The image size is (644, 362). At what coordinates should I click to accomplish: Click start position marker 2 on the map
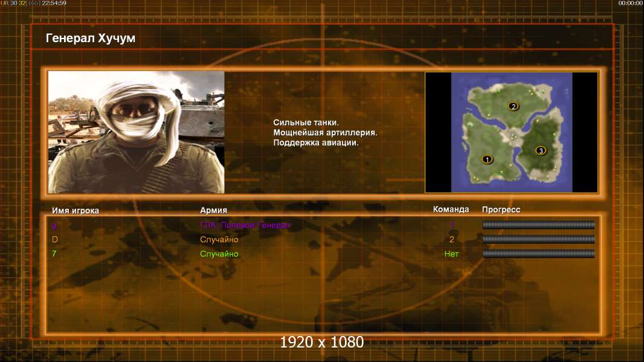click(514, 106)
